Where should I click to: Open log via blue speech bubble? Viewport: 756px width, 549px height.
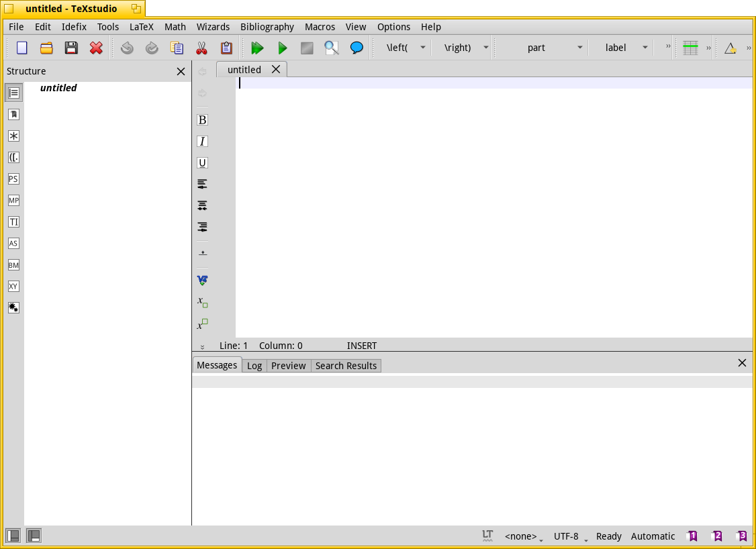click(x=357, y=48)
